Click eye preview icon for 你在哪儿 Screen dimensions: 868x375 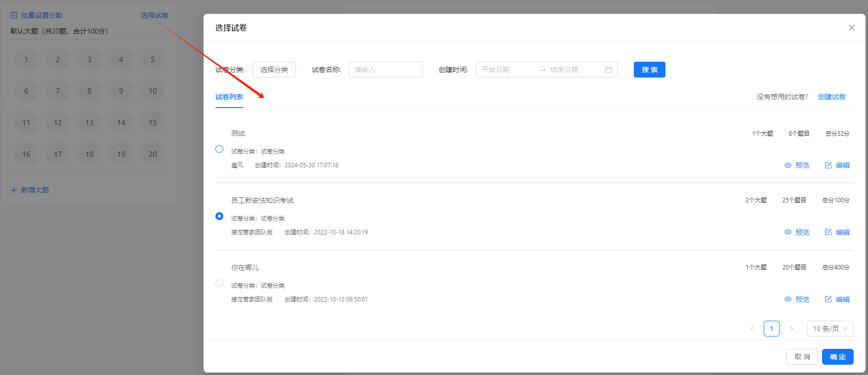pos(788,300)
